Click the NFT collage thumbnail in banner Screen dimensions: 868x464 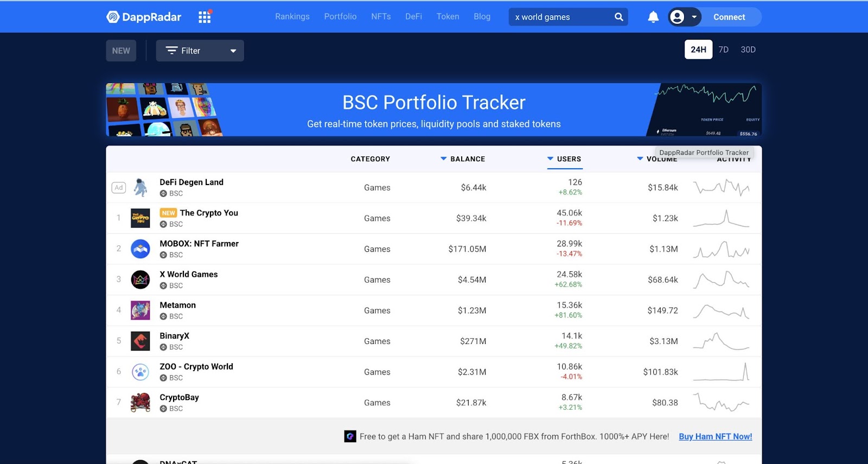tap(164, 110)
